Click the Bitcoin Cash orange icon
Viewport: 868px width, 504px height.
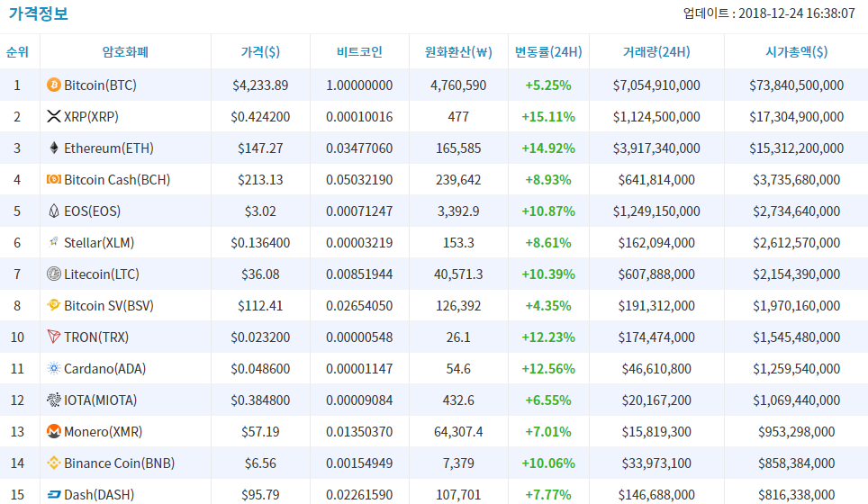pyautogui.click(x=54, y=179)
